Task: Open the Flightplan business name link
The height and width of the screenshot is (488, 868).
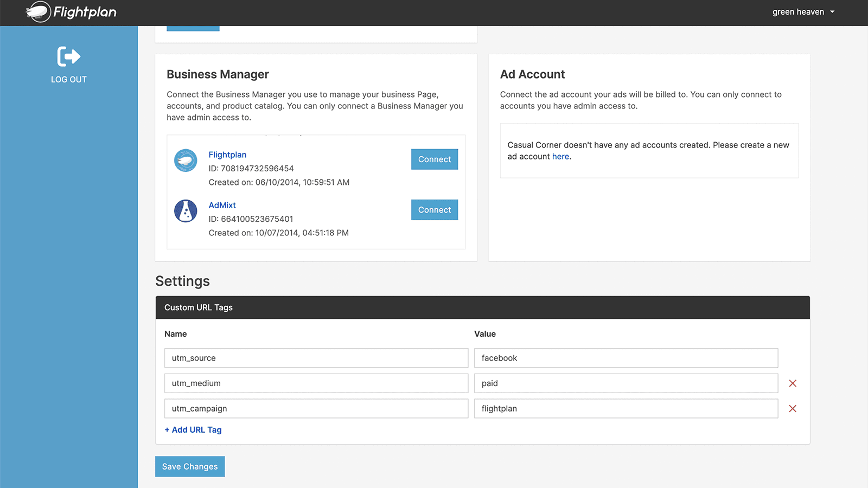Action: [x=227, y=155]
